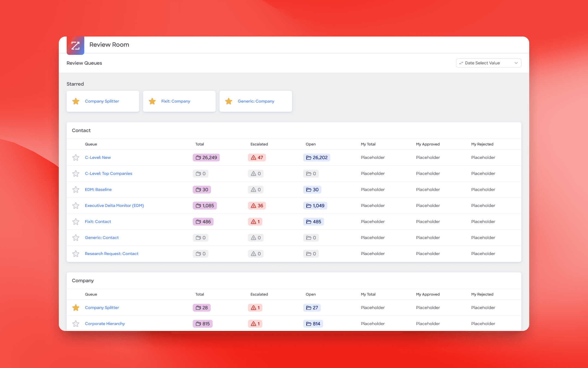Screen dimensions: 588x368
Task: Click the total badge 486 for Fixit: Contact
Action: (x=203, y=222)
